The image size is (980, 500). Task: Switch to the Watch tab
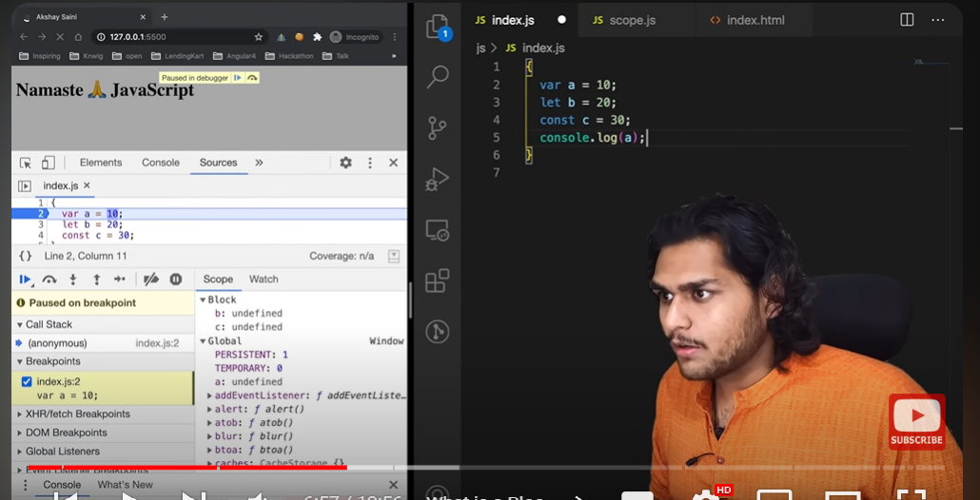tap(264, 279)
